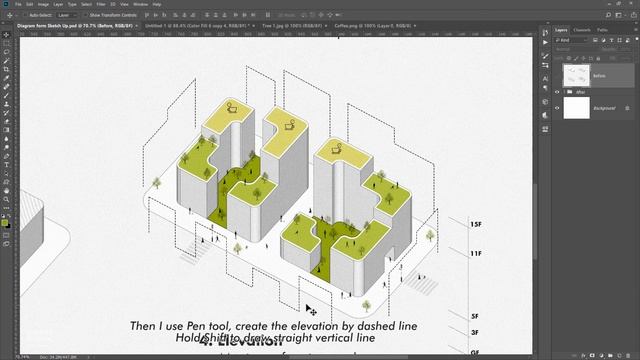
Task: Open the layer blending mode dropdown
Action: click(x=574, y=49)
